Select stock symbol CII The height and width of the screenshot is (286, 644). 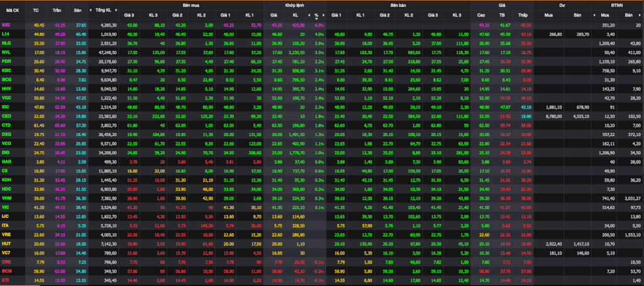(x=4, y=170)
